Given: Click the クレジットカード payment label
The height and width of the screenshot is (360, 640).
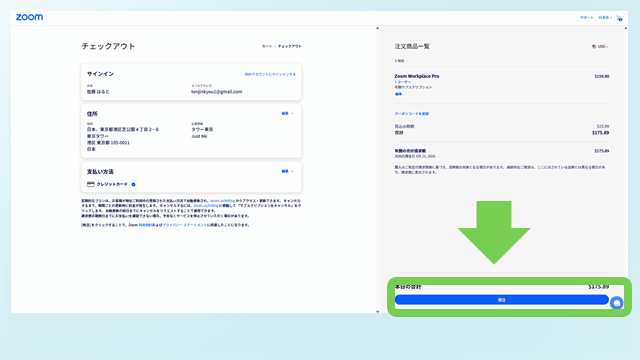Looking at the screenshot, I should pyautogui.click(x=112, y=184).
